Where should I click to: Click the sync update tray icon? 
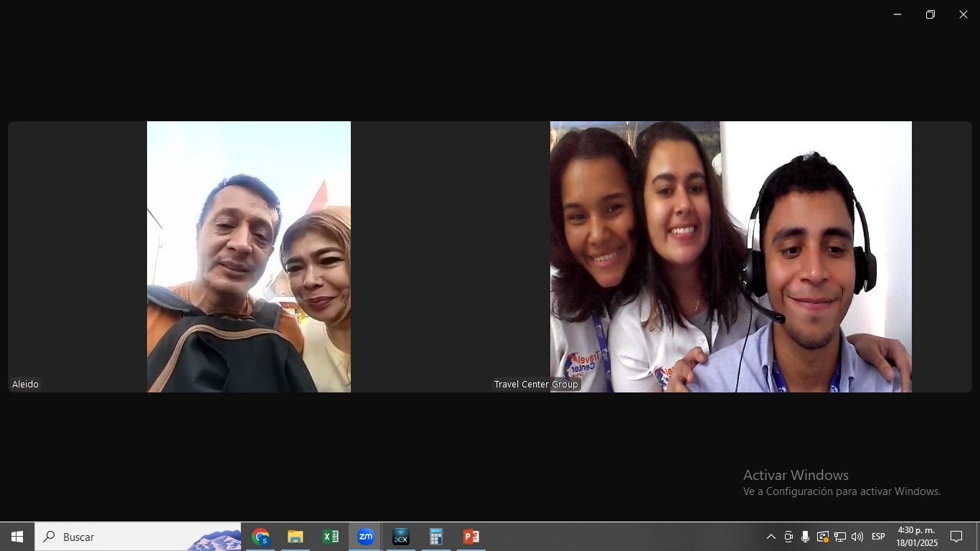(822, 537)
